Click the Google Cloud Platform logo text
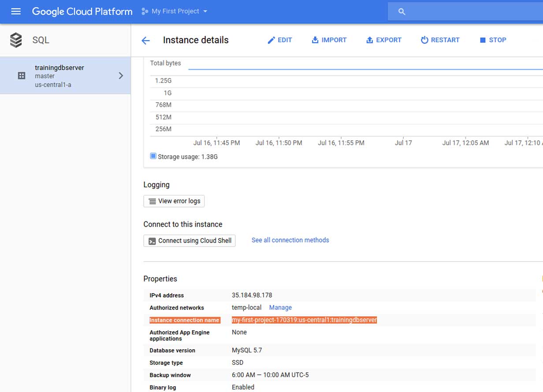 click(82, 11)
